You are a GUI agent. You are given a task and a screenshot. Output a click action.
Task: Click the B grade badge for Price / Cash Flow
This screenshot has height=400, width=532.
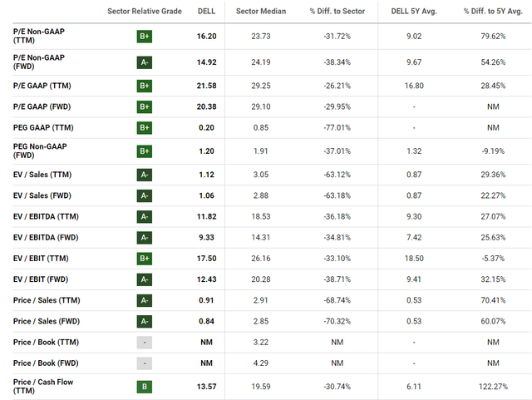(x=145, y=386)
